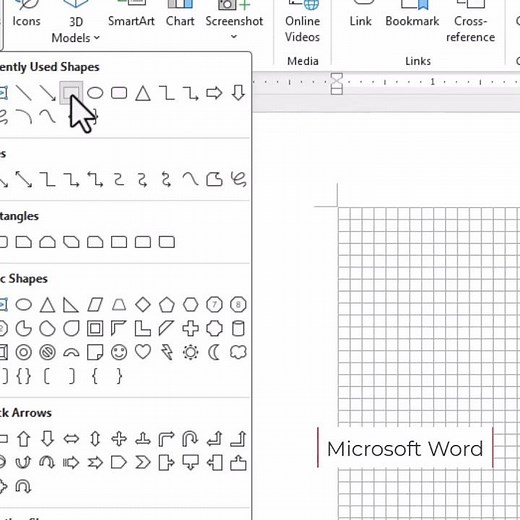Choose the Line shape in Recently Used
The height and width of the screenshot is (520, 520).
tap(24, 93)
